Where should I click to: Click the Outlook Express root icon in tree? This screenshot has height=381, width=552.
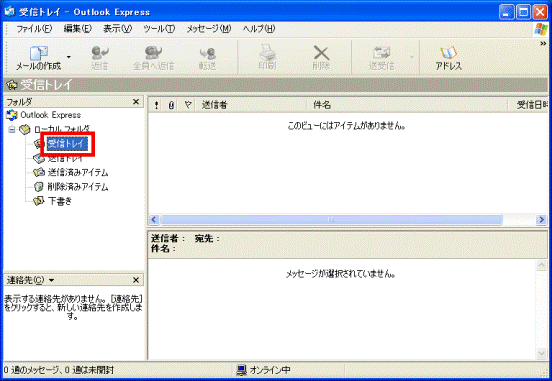tap(12, 115)
